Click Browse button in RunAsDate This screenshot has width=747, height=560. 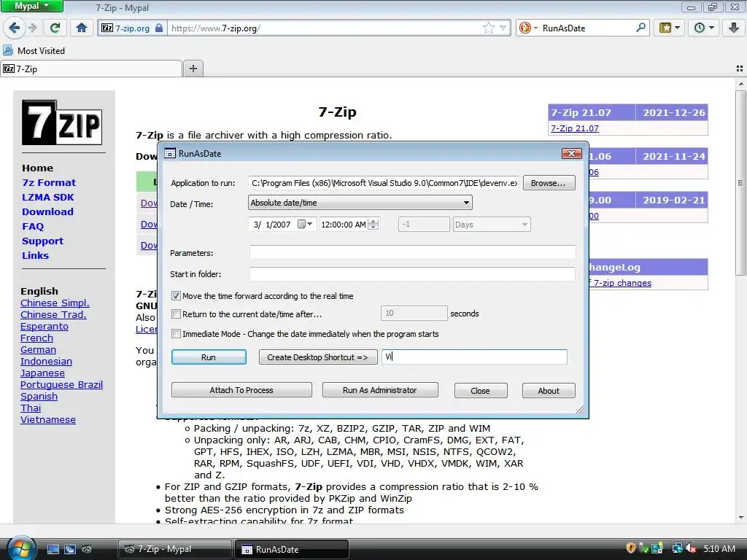tap(549, 183)
